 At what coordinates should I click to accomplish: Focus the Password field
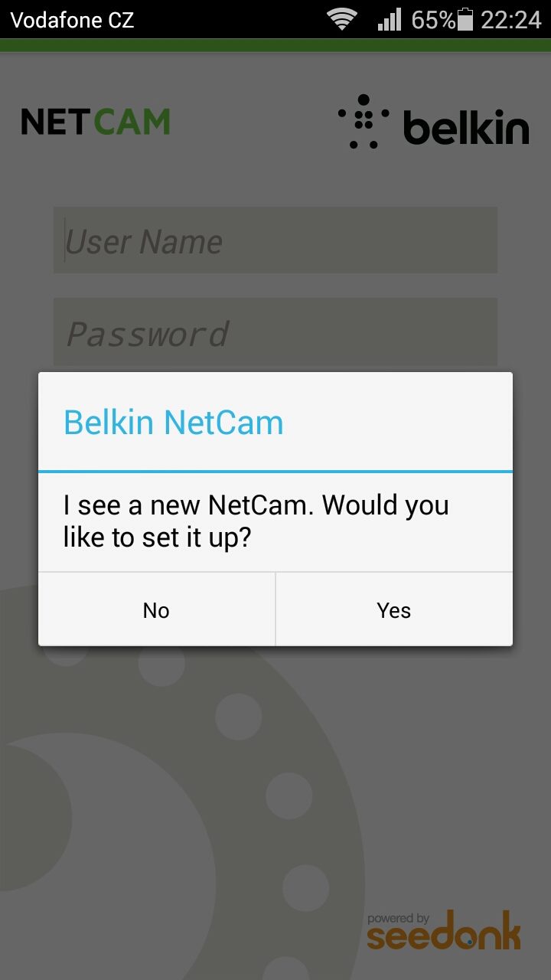[x=275, y=332]
